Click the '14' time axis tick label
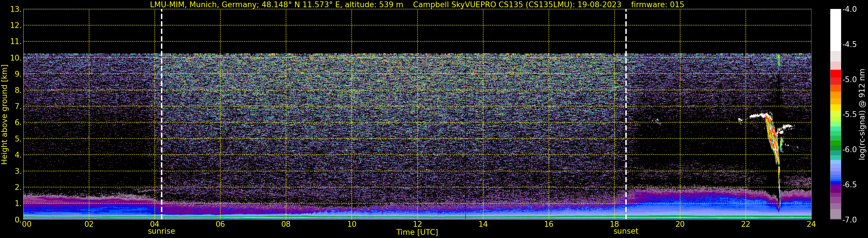The image size is (868, 238). point(483,224)
